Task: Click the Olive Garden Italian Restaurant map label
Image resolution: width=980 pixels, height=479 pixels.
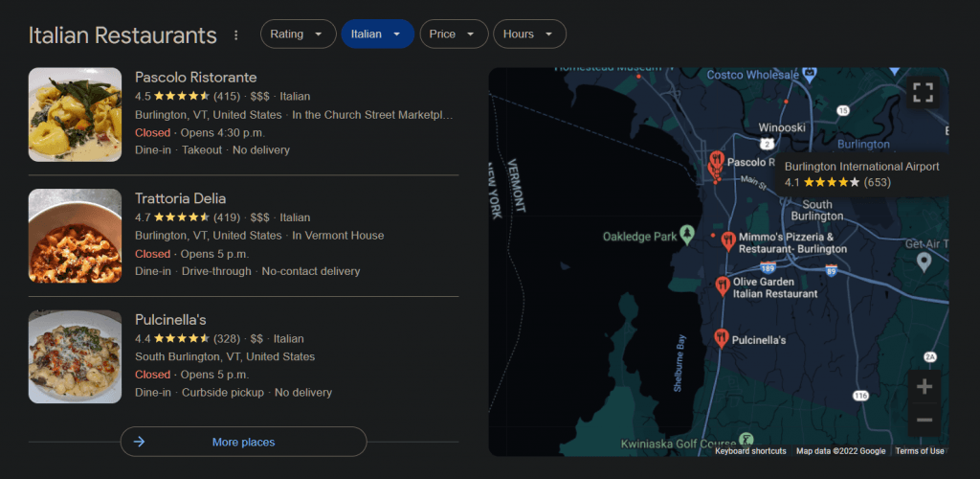Action: point(775,287)
